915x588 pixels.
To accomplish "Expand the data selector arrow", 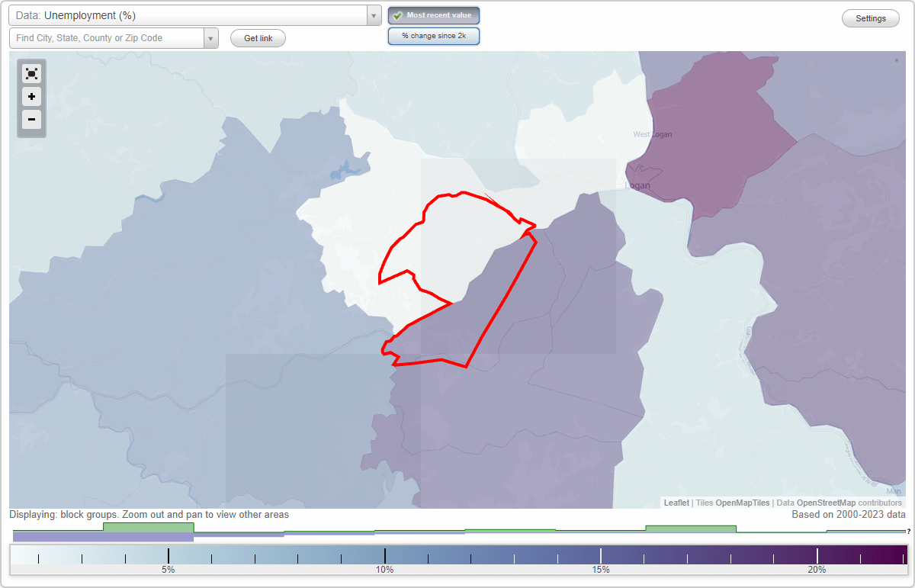I will coord(374,15).
